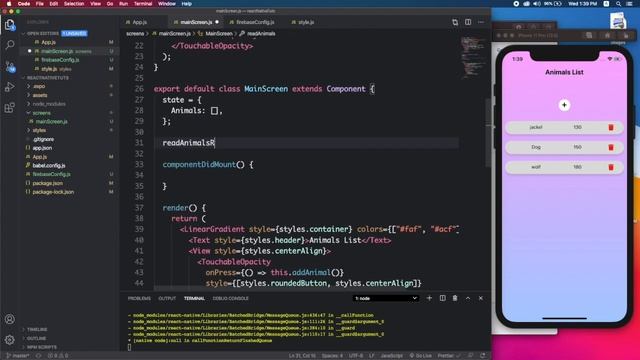The width and height of the screenshot is (640, 360).
Task: Click Go Live in the status bar
Action: (420, 356)
